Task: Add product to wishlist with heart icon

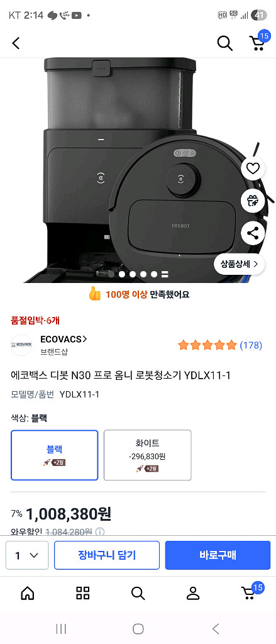Action: 253,169
